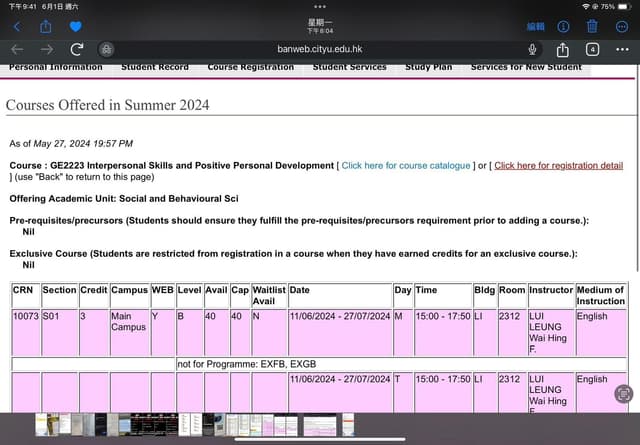Tap the microphone icon in address bar
Image resolution: width=640 pixels, height=445 pixels.
(x=532, y=49)
